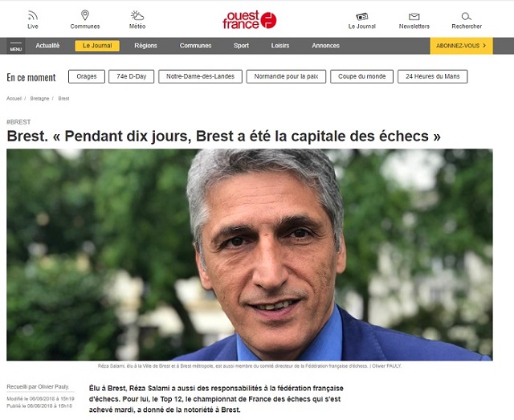Go to the Bretagne breadcrumb link
Image resolution: width=514 pixels, height=420 pixels.
[x=39, y=98]
